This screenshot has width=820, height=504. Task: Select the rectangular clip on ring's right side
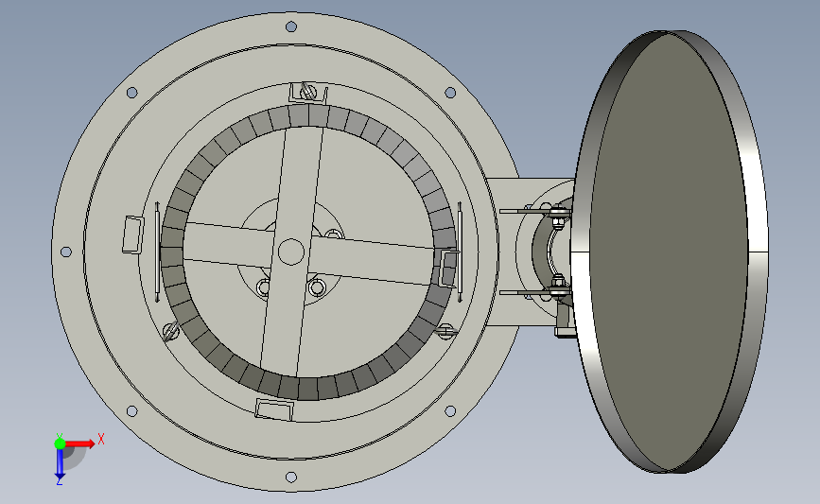pyautogui.click(x=449, y=268)
